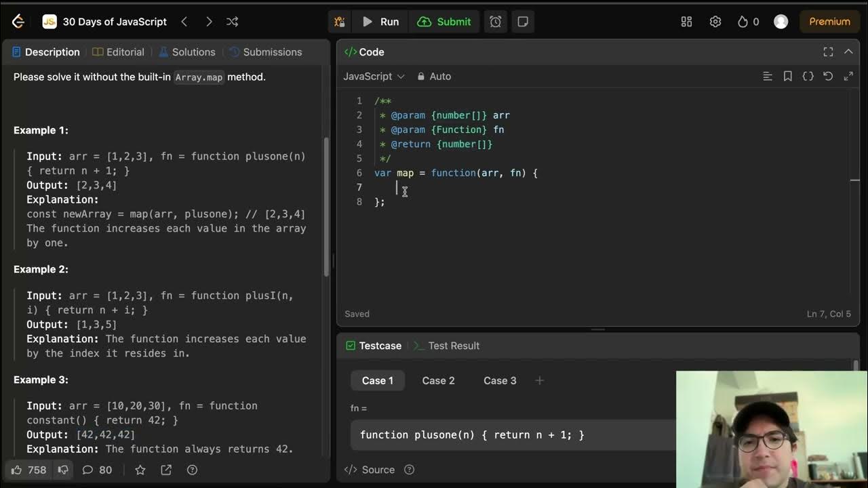Select Case 2 testcase tab
The height and width of the screenshot is (488, 868).
[438, 380]
